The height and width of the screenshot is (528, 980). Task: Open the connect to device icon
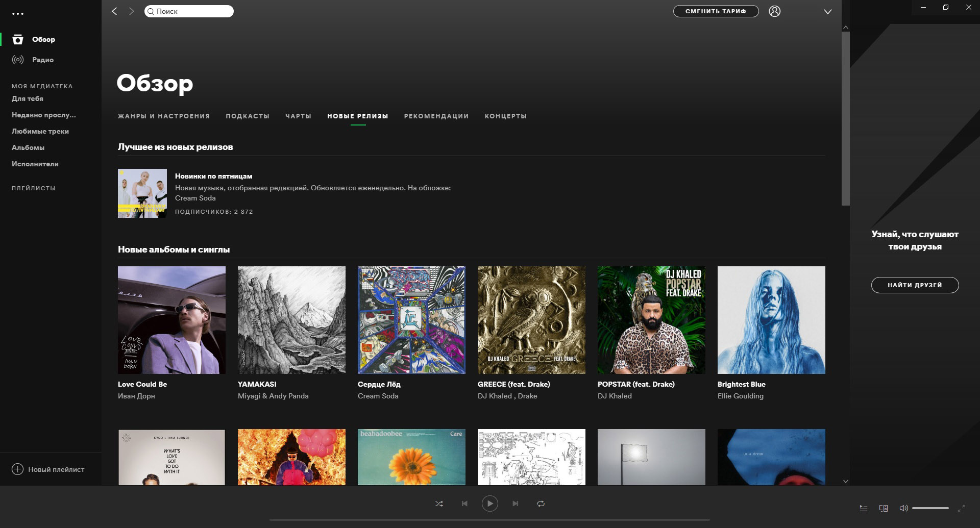pyautogui.click(x=884, y=508)
